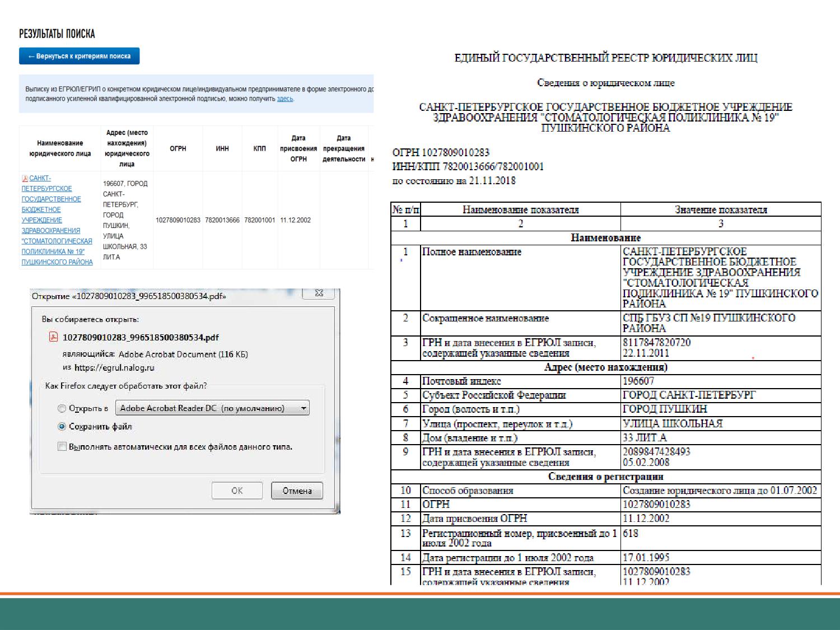Image resolution: width=840 pixels, height=630 pixels.
Task: Click the registration number value 618
Action: click(631, 533)
